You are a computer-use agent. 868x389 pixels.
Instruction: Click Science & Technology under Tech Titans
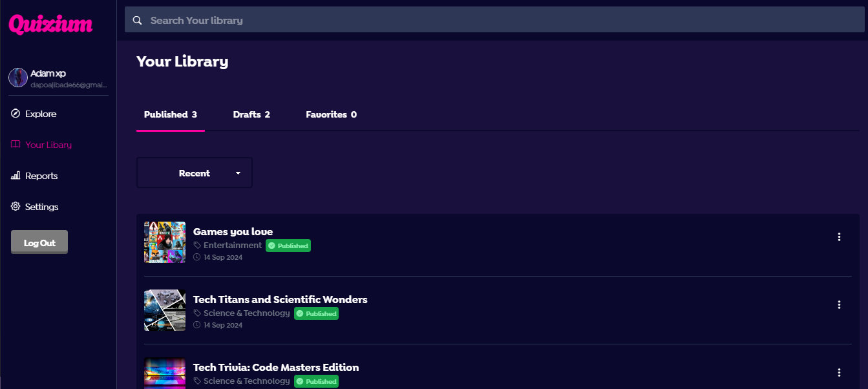(247, 313)
